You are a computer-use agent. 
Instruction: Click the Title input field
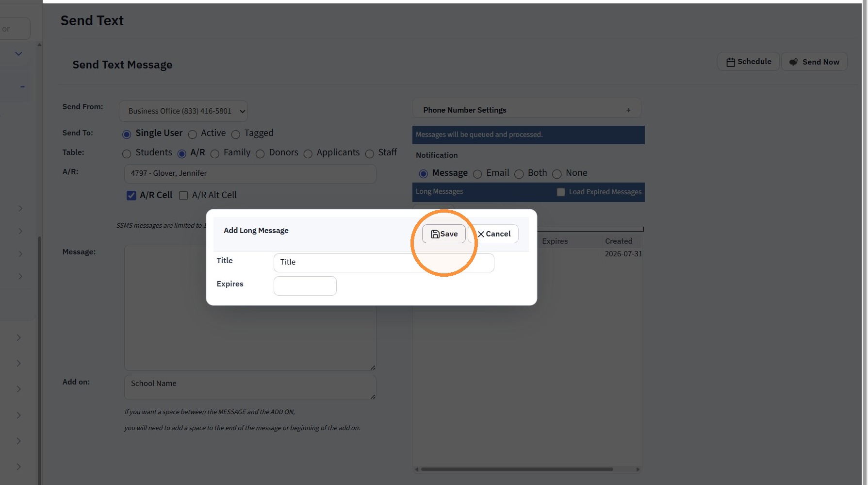384,263
